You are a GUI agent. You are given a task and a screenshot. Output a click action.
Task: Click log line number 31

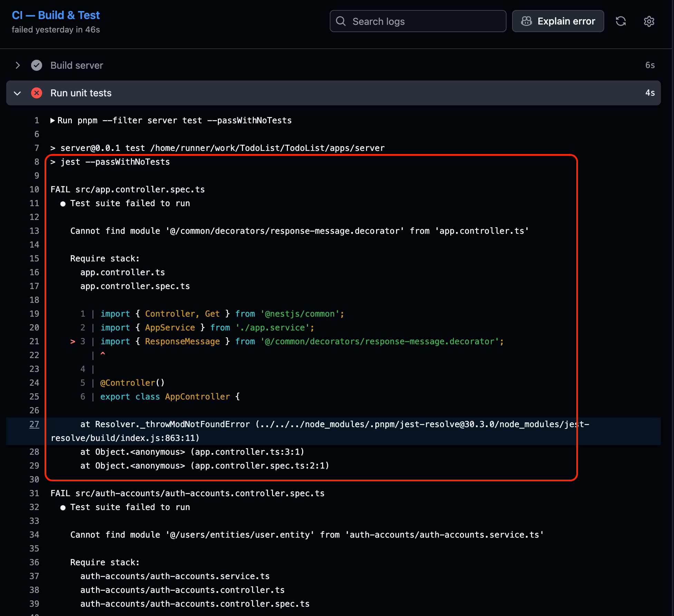(x=34, y=493)
